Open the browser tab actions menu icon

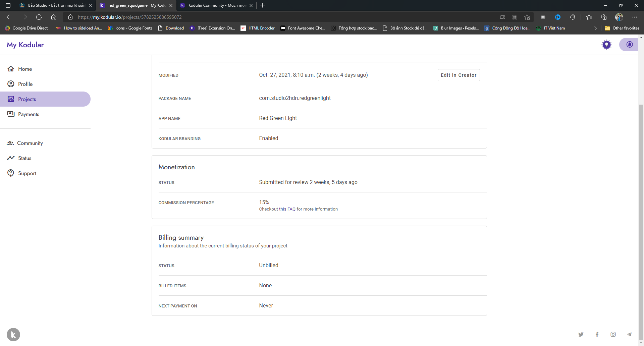click(8, 5)
